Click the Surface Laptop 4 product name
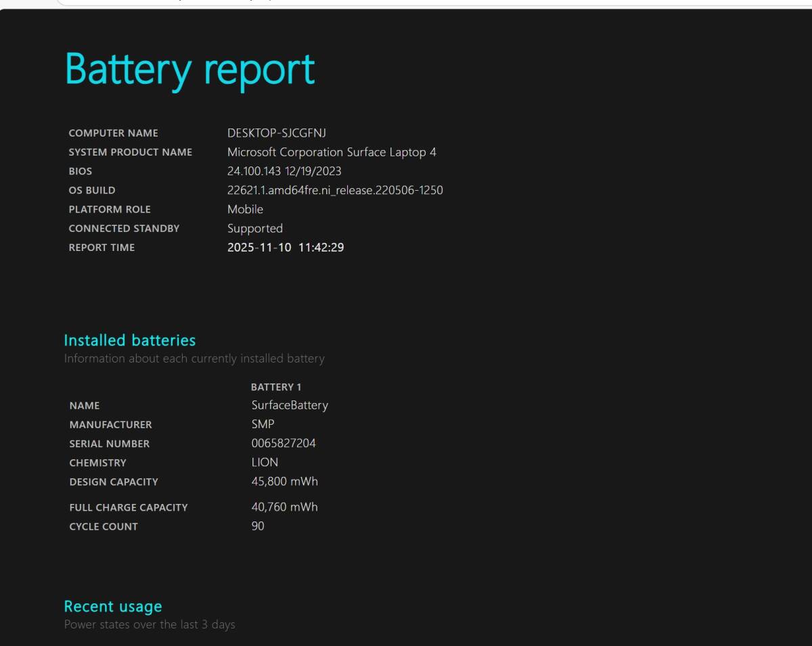812x646 pixels. pos(332,152)
